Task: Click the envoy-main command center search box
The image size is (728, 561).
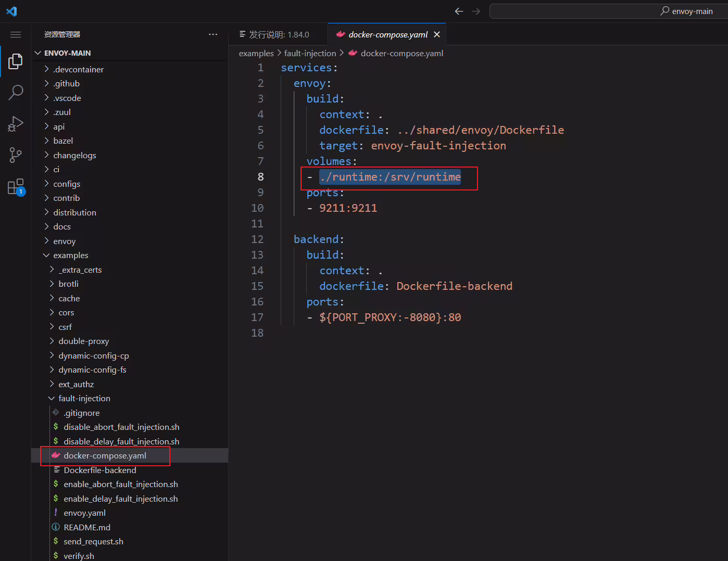Action: coord(609,11)
